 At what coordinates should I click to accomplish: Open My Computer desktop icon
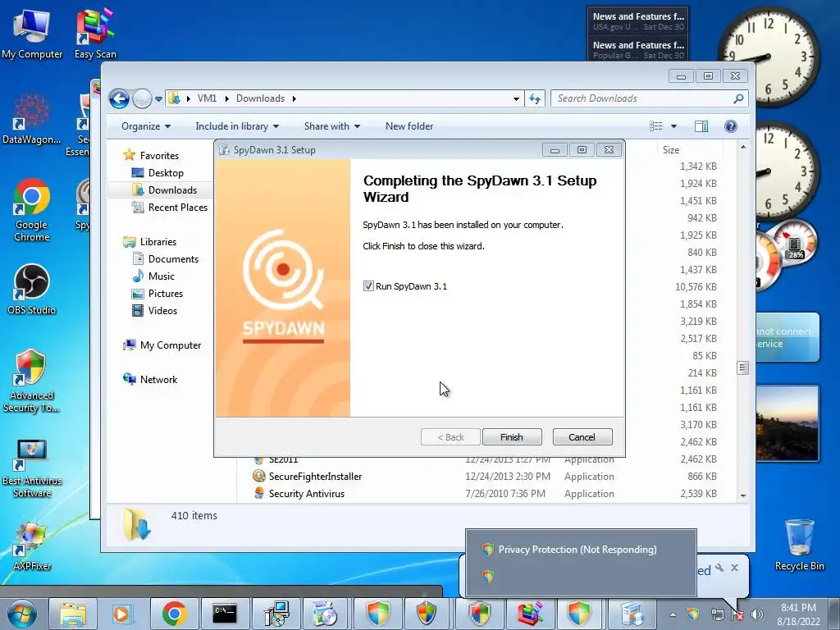(32, 34)
